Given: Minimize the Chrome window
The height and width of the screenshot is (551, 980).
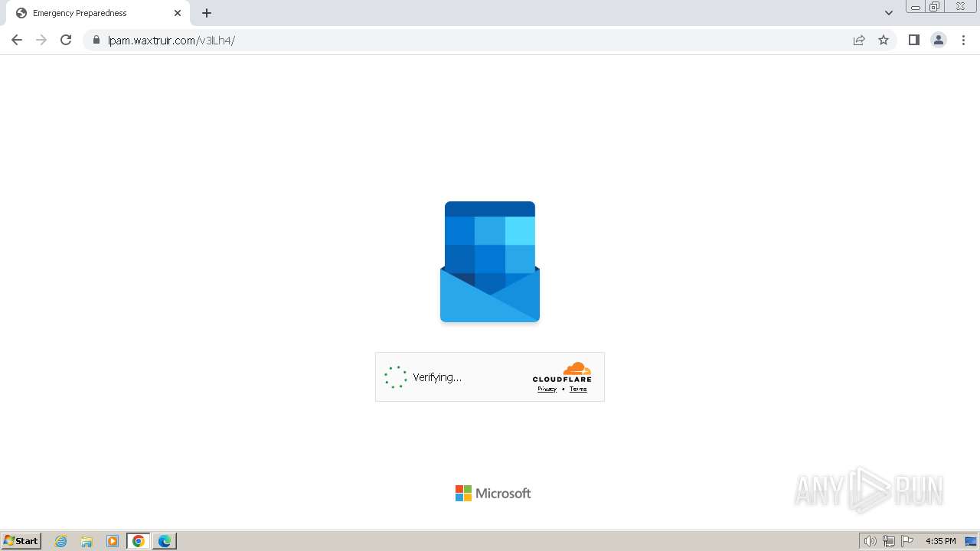Looking at the screenshot, I should pos(916,7).
